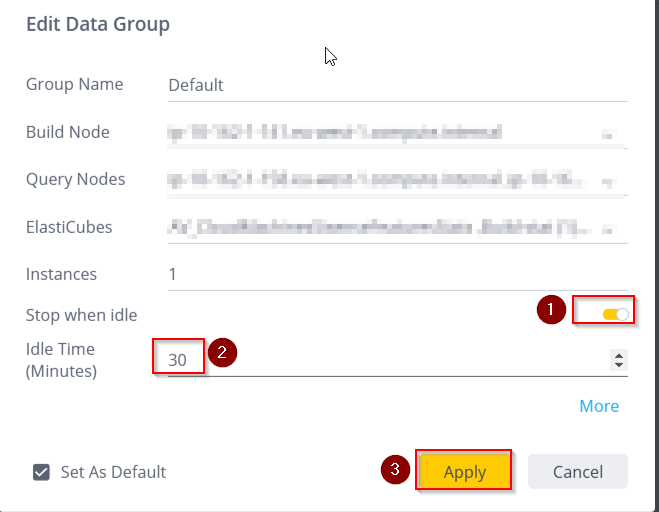Click the Cancel button
659x512 pixels.
[x=577, y=472]
